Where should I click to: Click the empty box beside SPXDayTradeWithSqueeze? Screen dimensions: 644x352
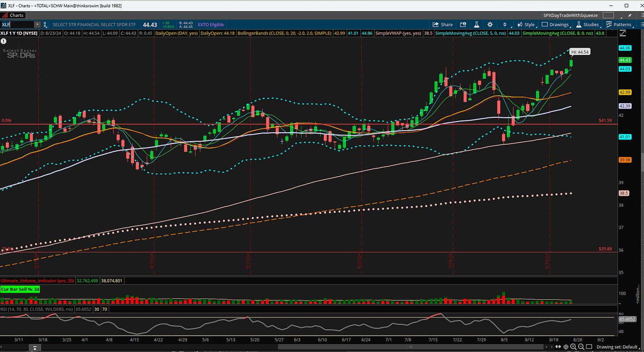[608, 15]
